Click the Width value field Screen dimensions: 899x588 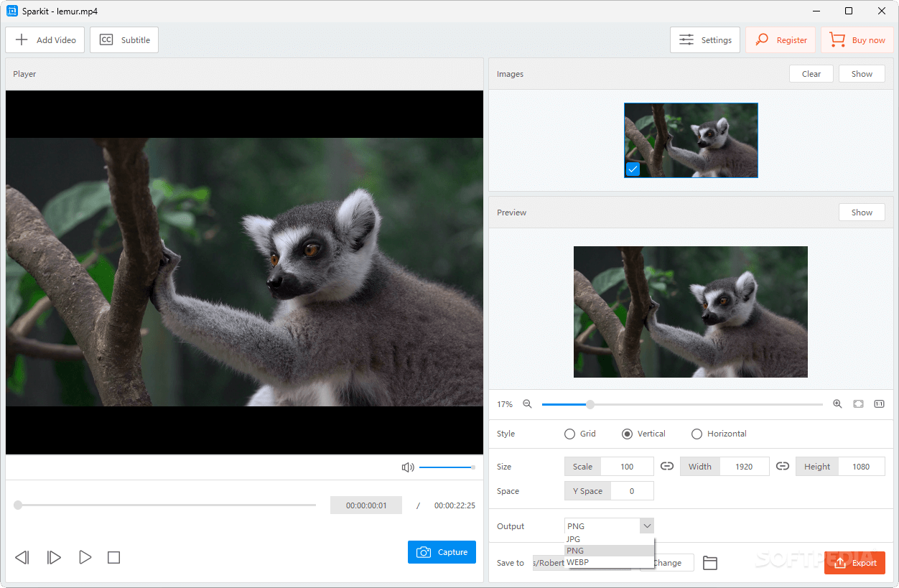(744, 467)
